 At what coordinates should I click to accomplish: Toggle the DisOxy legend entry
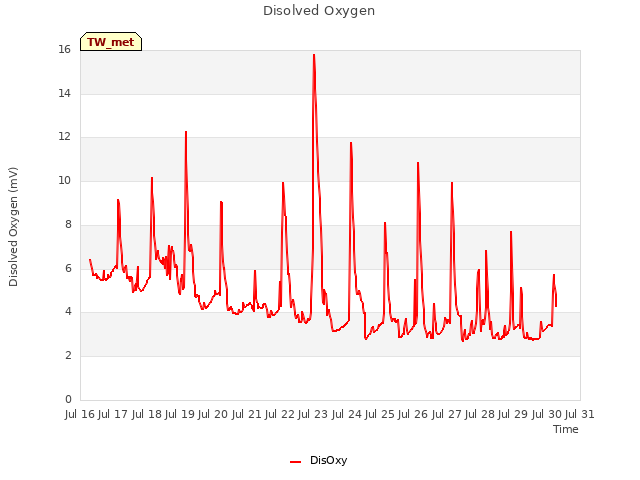(318, 460)
